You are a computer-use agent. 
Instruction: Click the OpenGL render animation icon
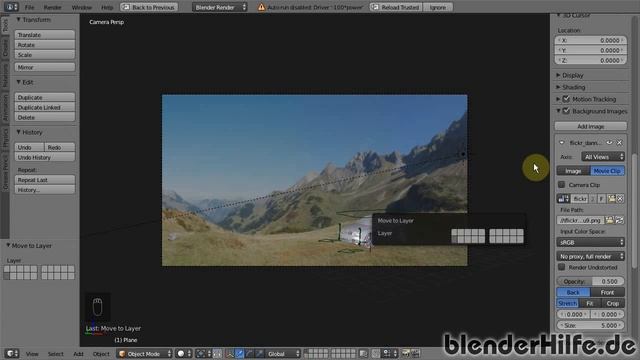click(x=415, y=353)
